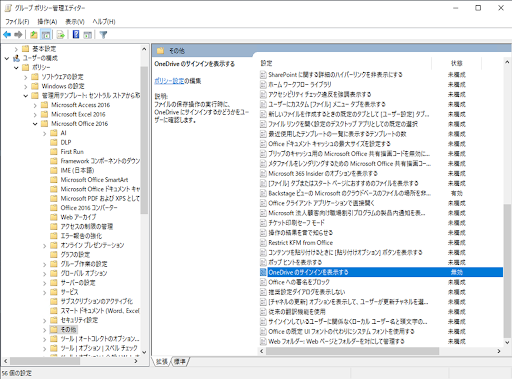
Task: Click the ポリシー設定 edit link
Action: tap(169, 81)
